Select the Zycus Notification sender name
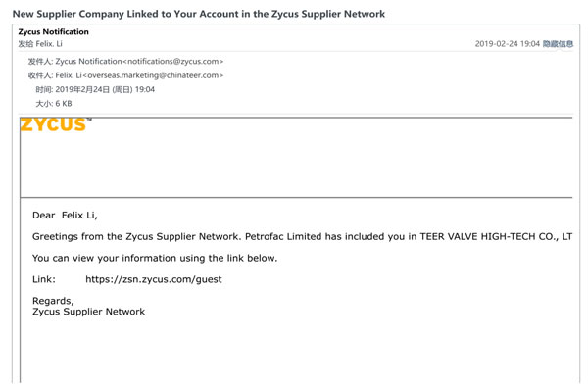Viewport: 588px width, 388px height. pyautogui.click(x=54, y=32)
